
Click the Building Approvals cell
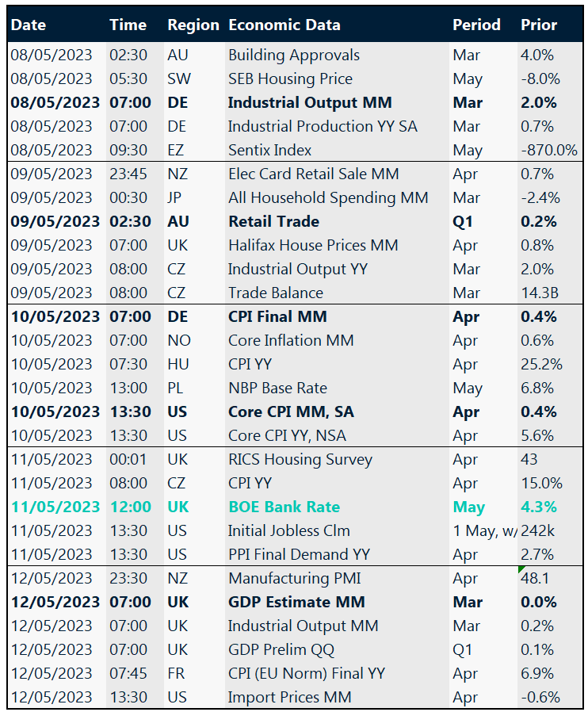pos(293,55)
